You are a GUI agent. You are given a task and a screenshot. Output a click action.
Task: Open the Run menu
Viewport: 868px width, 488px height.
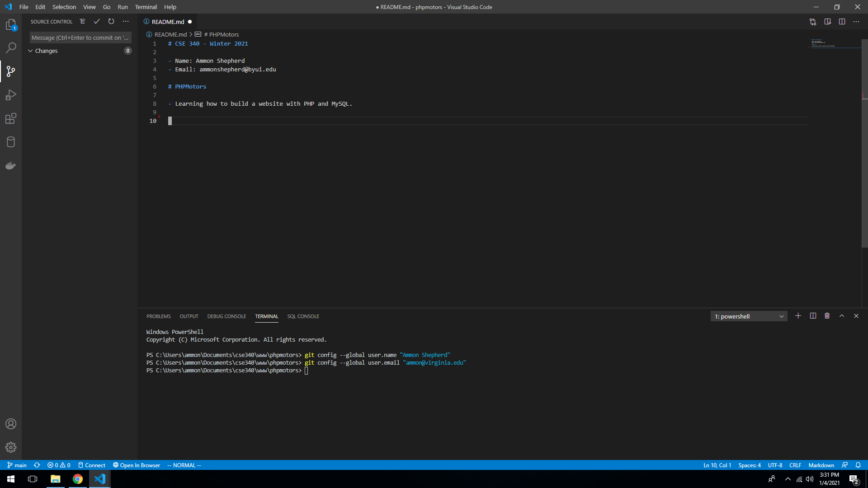click(x=123, y=7)
